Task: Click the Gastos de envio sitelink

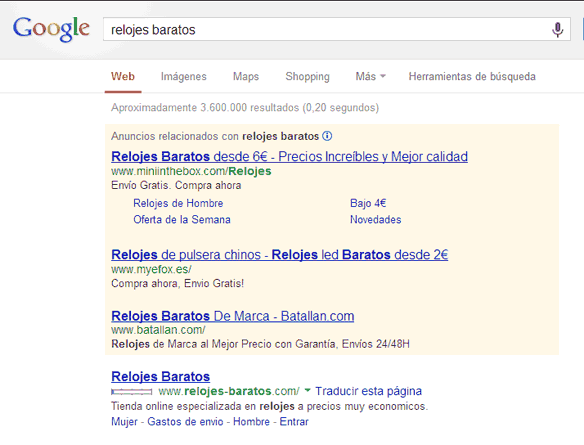Action: click(x=185, y=422)
